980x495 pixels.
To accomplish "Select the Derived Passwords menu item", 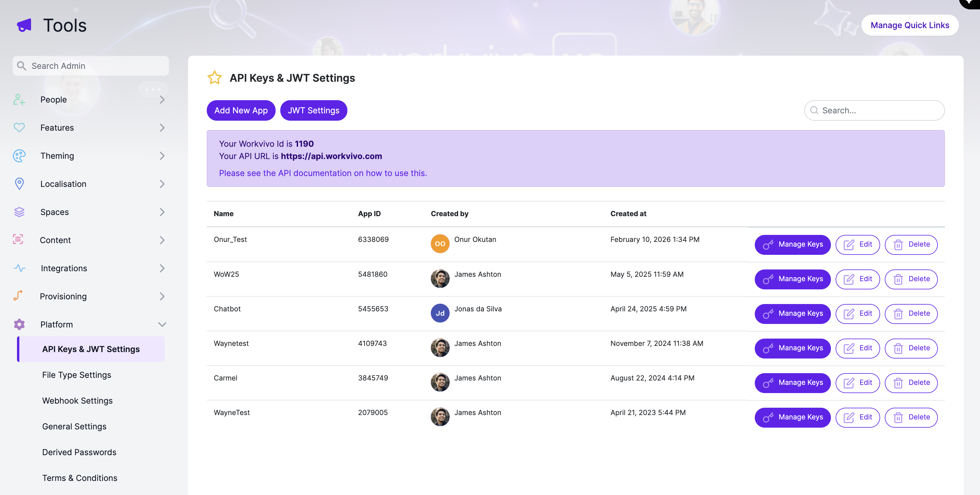I will [x=79, y=452].
